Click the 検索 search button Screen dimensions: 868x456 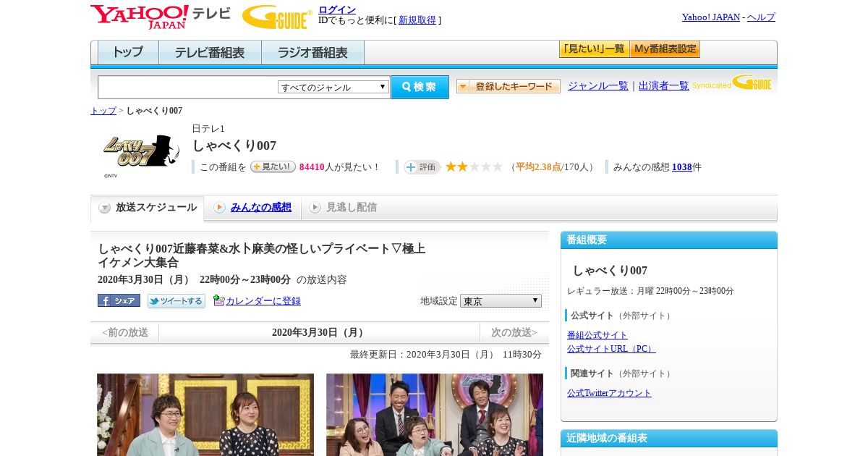coord(420,87)
